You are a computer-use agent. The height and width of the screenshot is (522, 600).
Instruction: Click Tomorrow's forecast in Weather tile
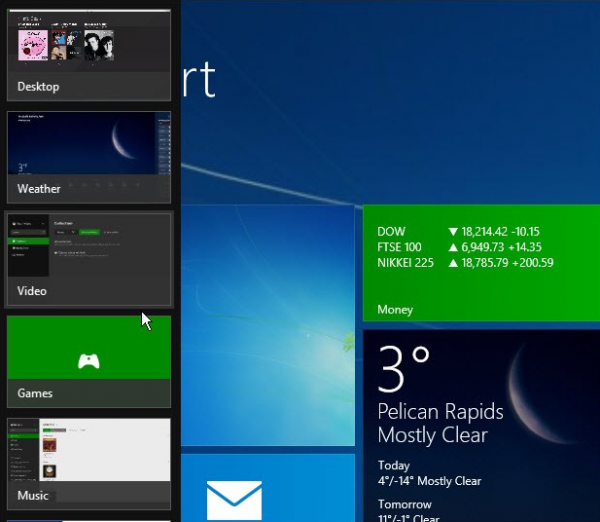pyautogui.click(x=419, y=512)
